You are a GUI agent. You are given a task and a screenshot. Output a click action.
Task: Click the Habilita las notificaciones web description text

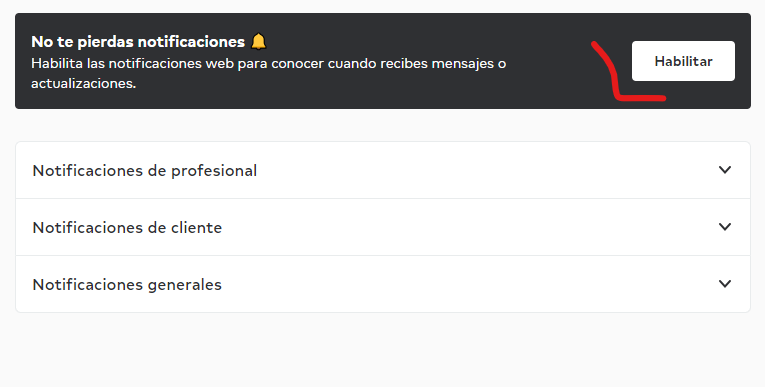click(268, 73)
